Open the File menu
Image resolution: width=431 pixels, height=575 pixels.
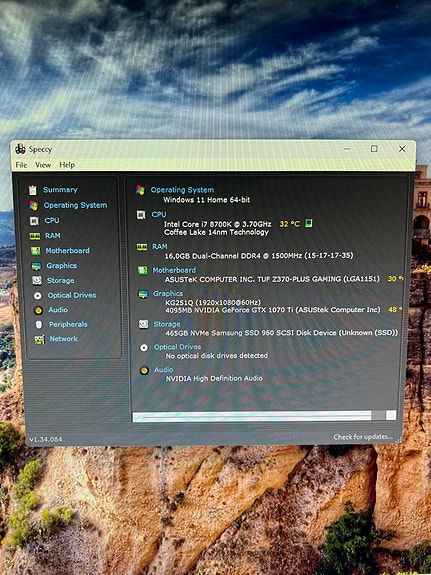click(21, 165)
